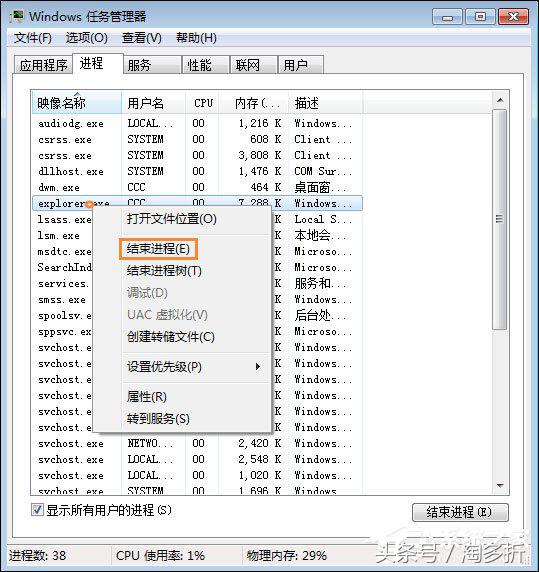Click the scrollbar up arrow
The height and width of the screenshot is (572, 539).
(500, 100)
